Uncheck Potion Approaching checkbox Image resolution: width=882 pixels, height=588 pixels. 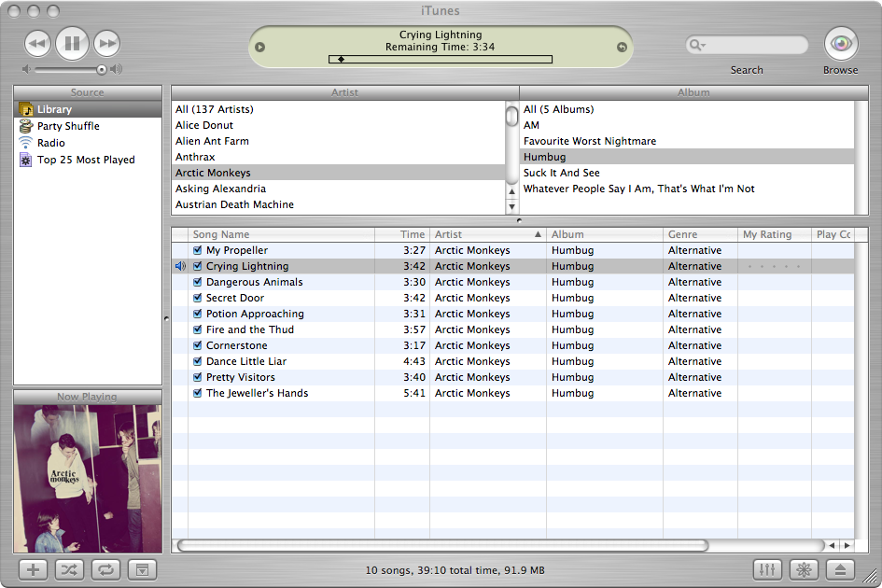[198, 314]
